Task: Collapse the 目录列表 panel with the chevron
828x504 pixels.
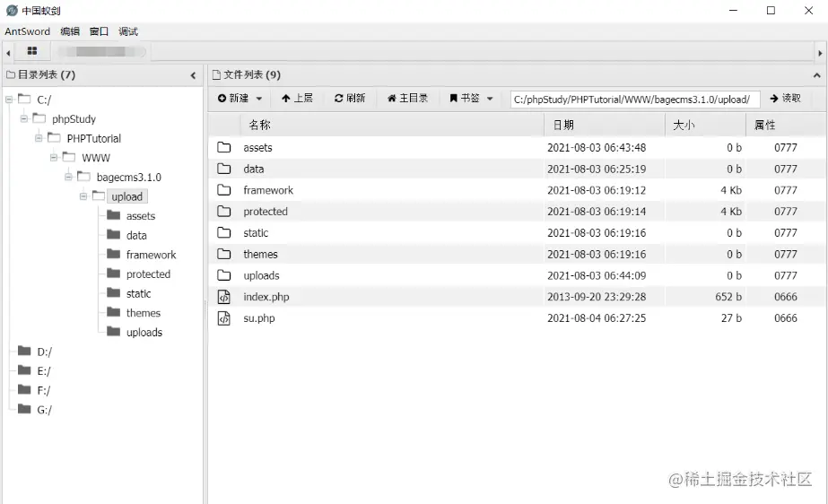Action: coord(193,75)
